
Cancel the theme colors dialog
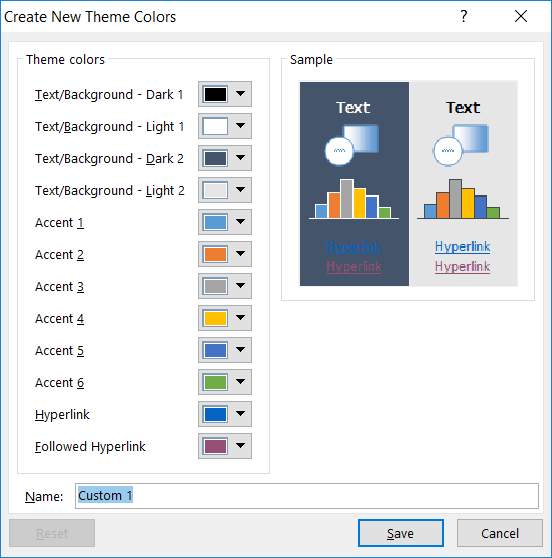click(x=500, y=533)
